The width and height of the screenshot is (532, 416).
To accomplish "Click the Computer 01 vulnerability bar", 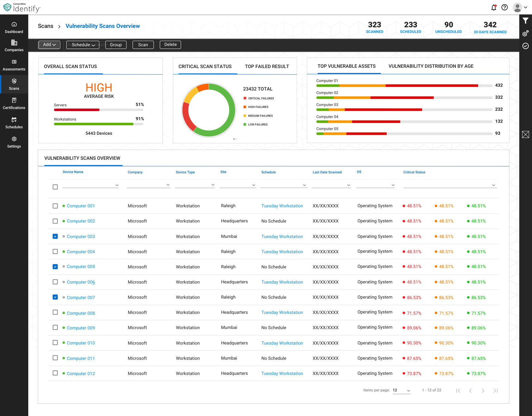I will point(404,85).
